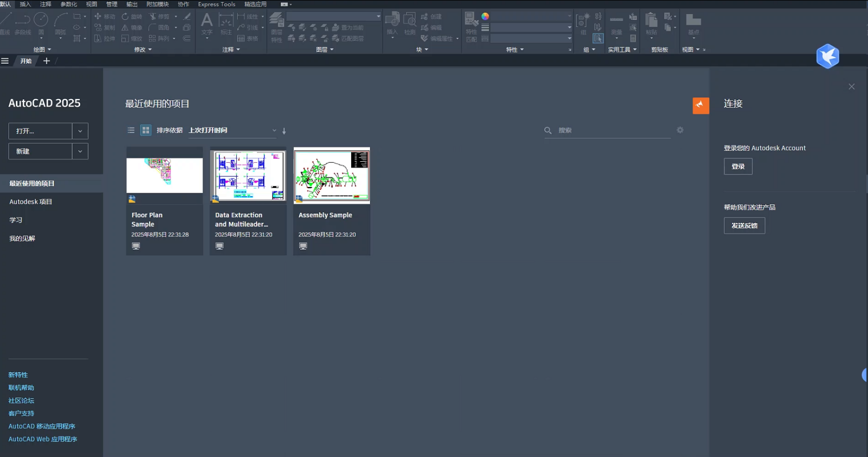Click the object color wheel swatch
The width and height of the screenshot is (868, 457).
[x=485, y=16]
